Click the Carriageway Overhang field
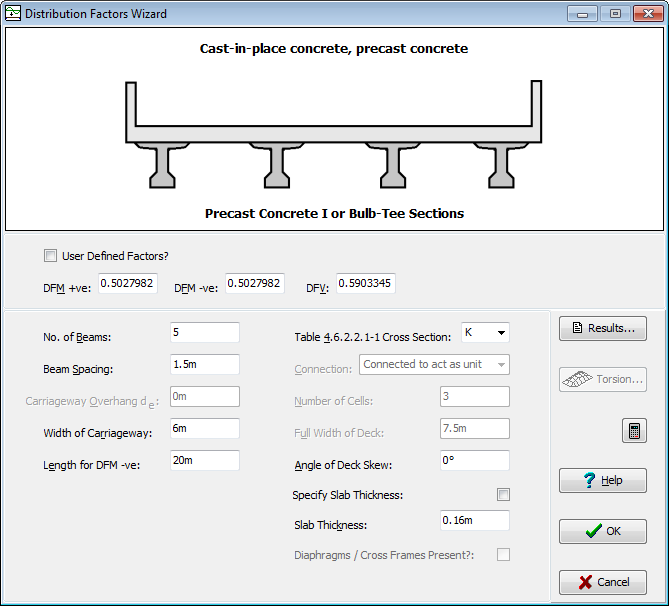 [205, 396]
